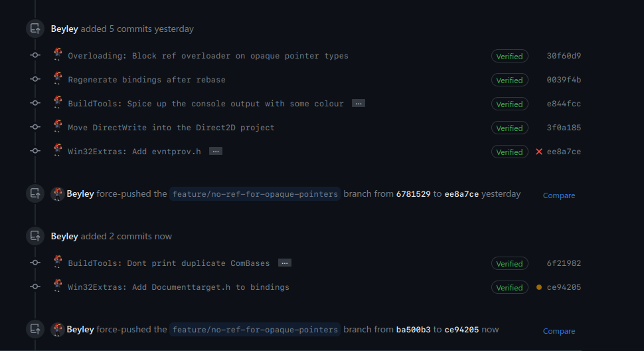Expand BuildTools colour commit description ellipsis
Image resolution: width=644 pixels, height=351 pixels.
pos(358,104)
